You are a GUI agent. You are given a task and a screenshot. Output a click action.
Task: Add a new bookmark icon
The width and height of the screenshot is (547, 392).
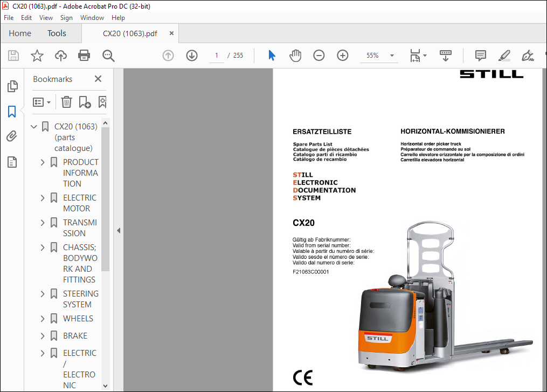(x=85, y=102)
